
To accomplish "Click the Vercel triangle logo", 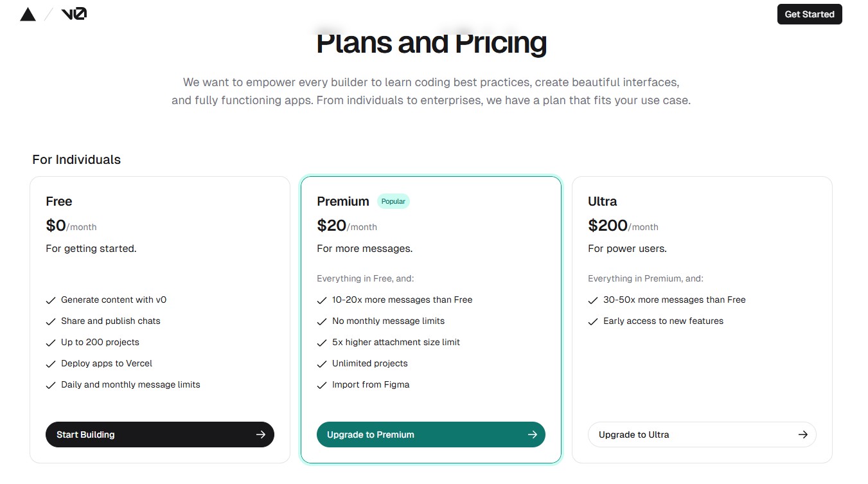I will tap(28, 14).
